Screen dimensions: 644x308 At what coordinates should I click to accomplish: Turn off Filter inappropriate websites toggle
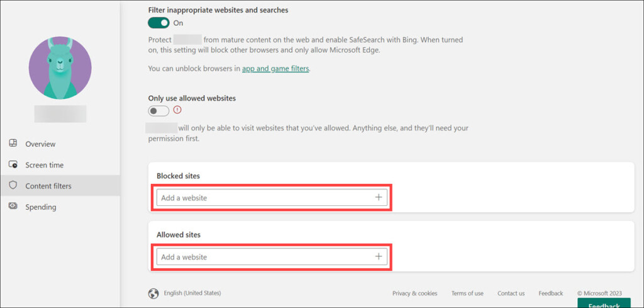tap(158, 23)
